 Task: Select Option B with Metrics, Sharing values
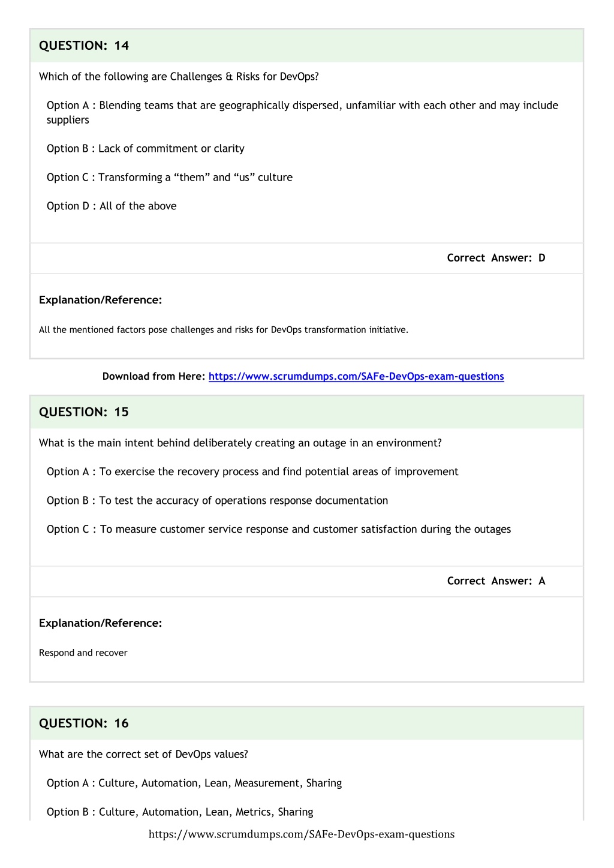pos(180,812)
